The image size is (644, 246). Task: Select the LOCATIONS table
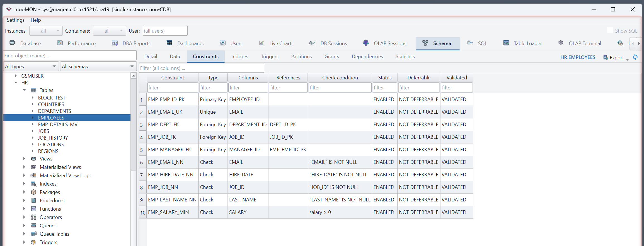[x=51, y=145]
